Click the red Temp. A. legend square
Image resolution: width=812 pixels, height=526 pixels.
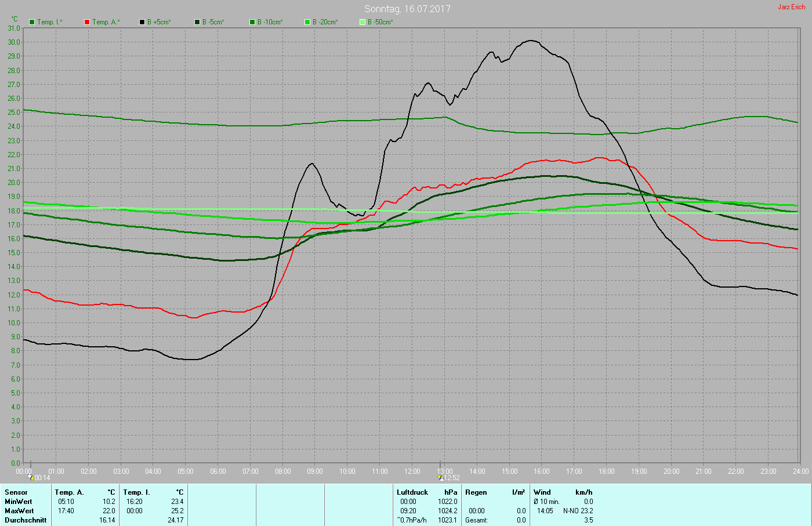[x=87, y=22]
